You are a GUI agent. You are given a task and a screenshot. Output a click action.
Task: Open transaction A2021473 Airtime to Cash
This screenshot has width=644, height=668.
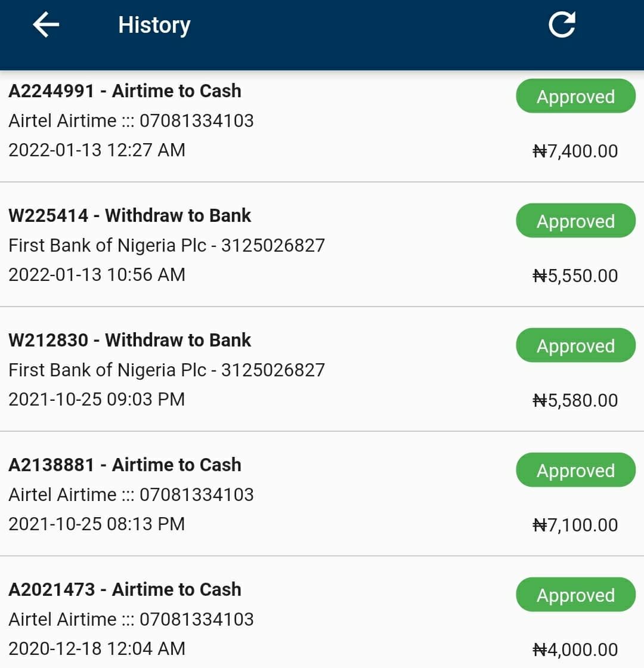125,590
